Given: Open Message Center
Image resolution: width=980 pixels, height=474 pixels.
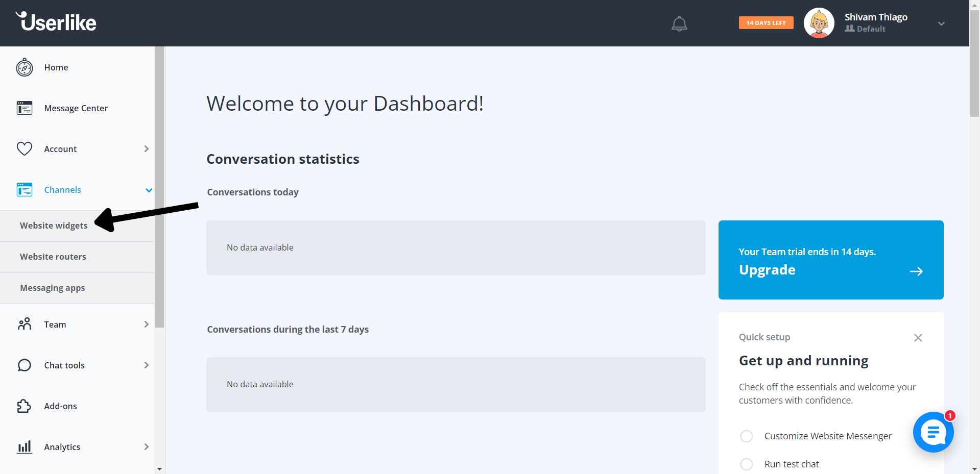Looking at the screenshot, I should (76, 108).
